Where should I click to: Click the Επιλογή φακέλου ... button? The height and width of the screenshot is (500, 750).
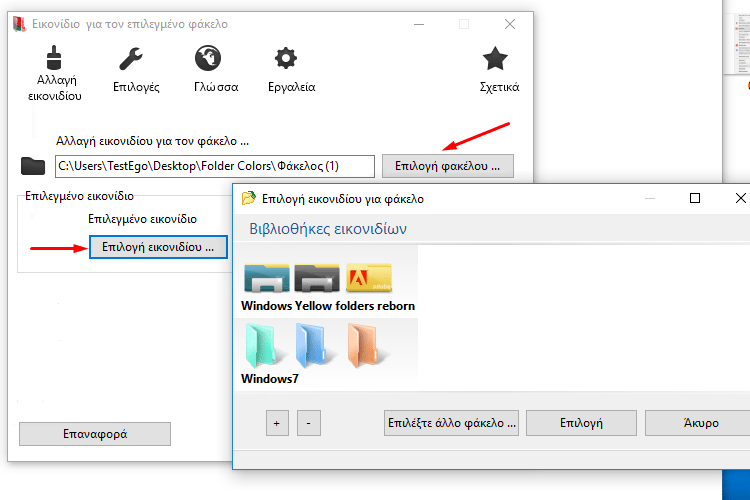pyautogui.click(x=448, y=166)
